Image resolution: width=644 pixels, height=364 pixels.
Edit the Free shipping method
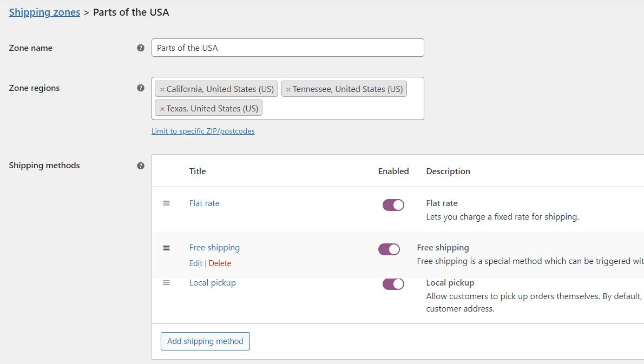[x=195, y=263]
